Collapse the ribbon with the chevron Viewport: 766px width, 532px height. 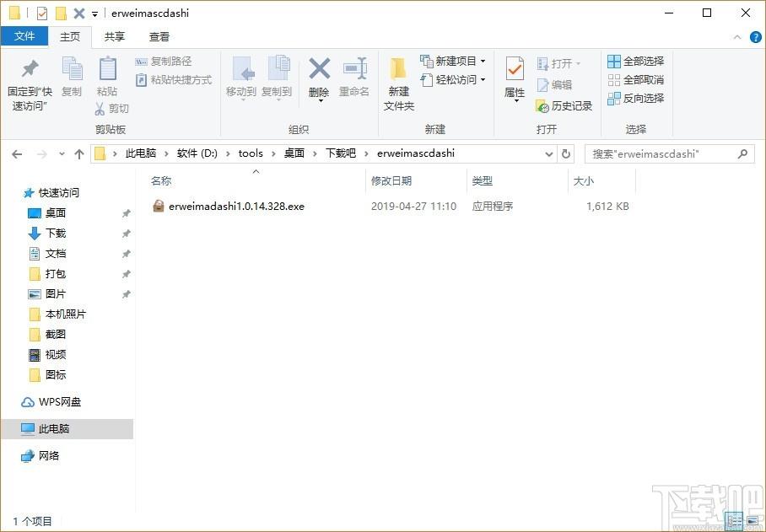[x=737, y=37]
